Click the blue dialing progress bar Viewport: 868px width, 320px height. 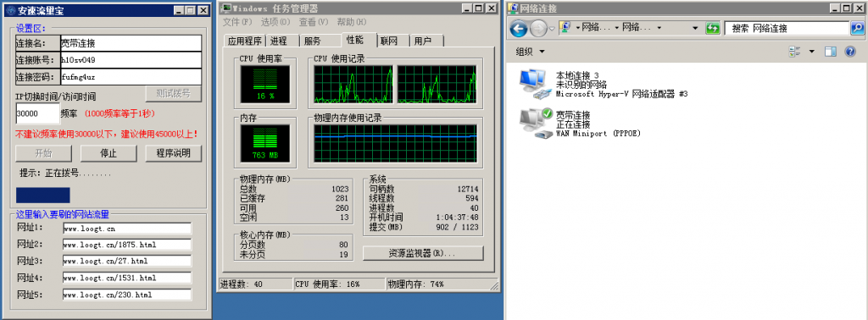coord(42,195)
